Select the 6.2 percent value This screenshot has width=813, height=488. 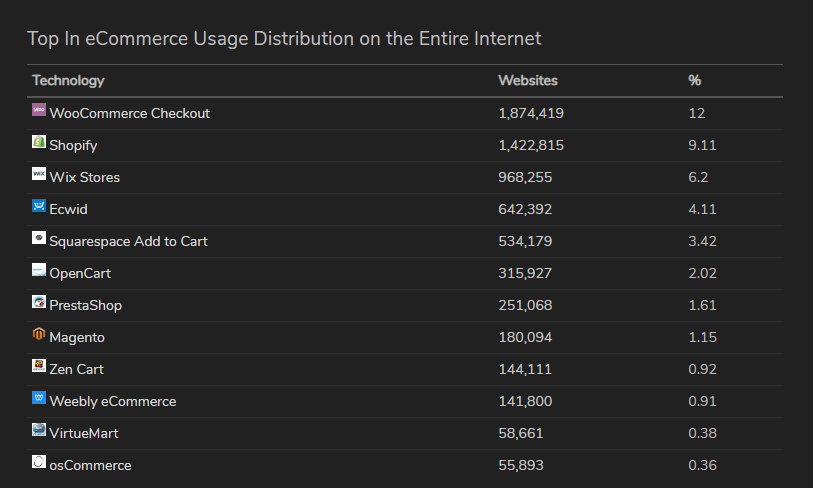698,177
